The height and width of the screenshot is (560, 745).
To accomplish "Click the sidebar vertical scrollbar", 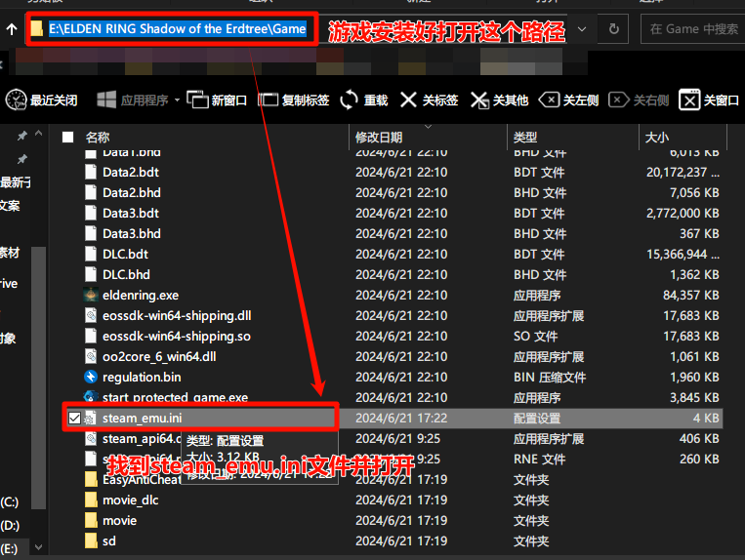I will (38, 378).
